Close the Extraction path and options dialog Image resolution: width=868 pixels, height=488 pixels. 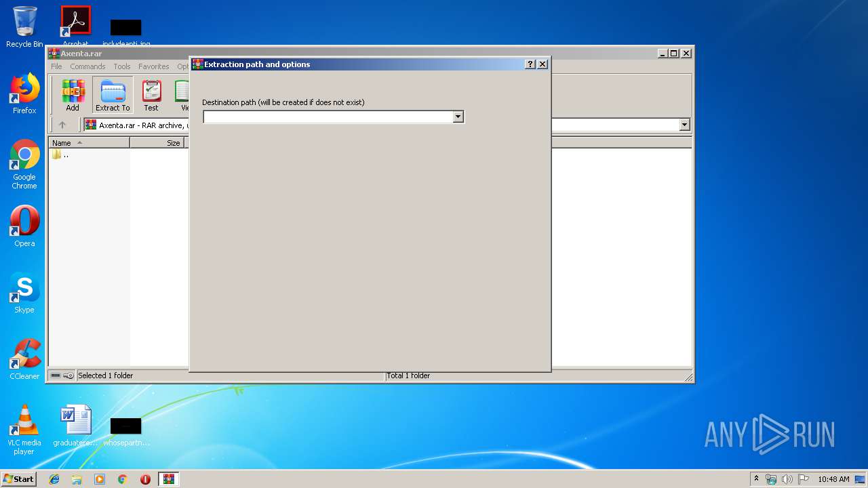(542, 64)
